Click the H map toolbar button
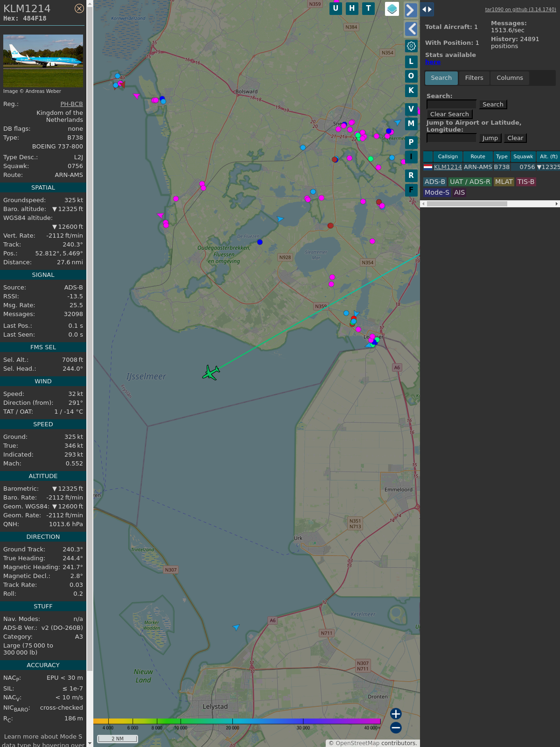 [352, 8]
